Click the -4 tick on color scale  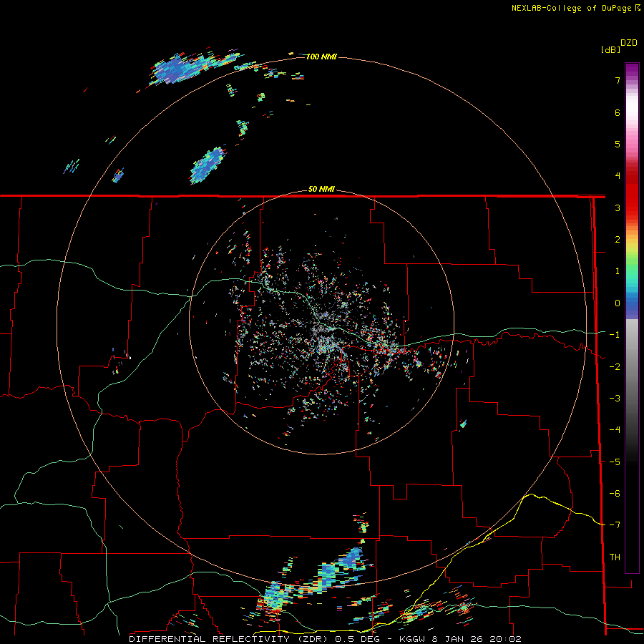point(615,430)
